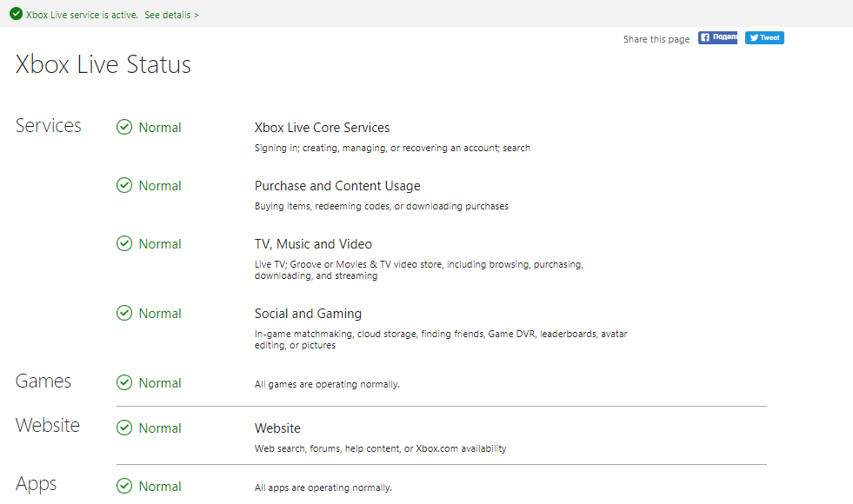
Task: Click the 'Signing in; creating, managing' description
Action: [x=392, y=148]
